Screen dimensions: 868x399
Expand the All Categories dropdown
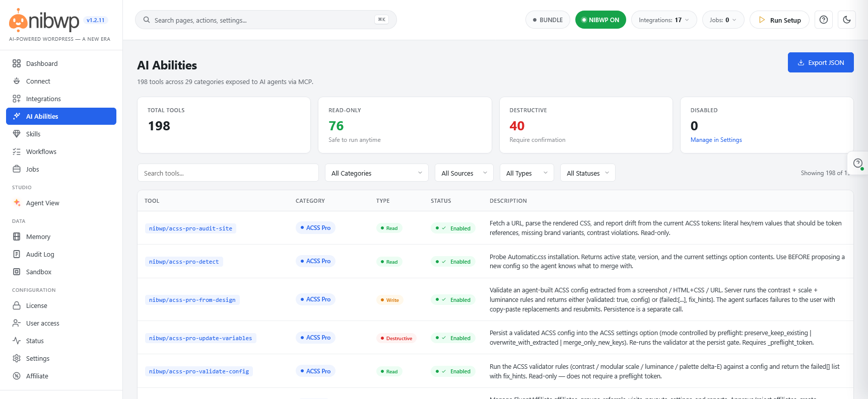tap(377, 173)
